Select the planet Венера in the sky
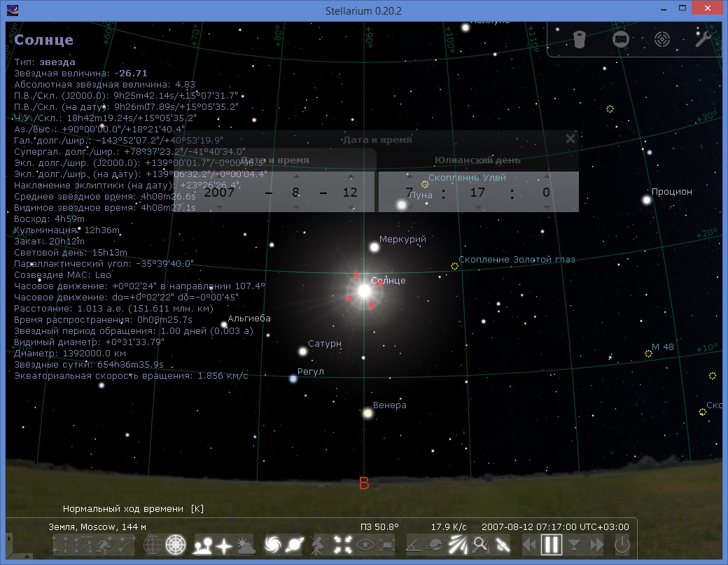The image size is (728, 565). pyautogui.click(x=367, y=413)
